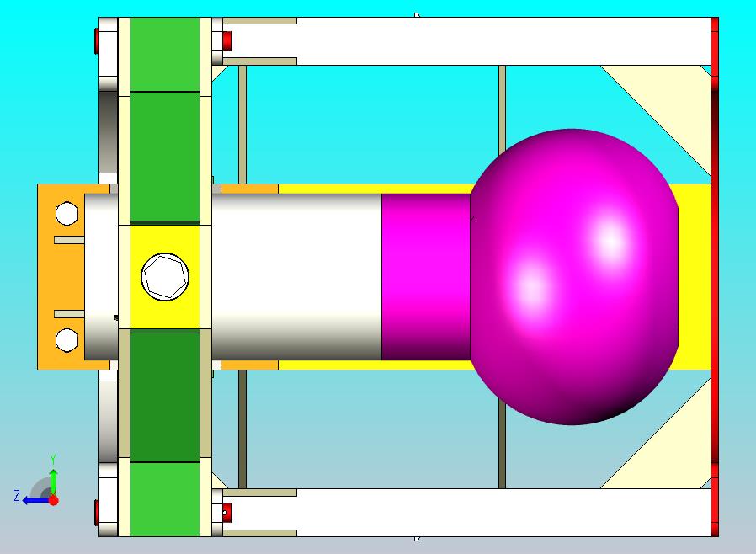Viewport: 756px width, 554px height.
Task: Select the magenta cylindrical neck beside the sphere
Action: 426,277
